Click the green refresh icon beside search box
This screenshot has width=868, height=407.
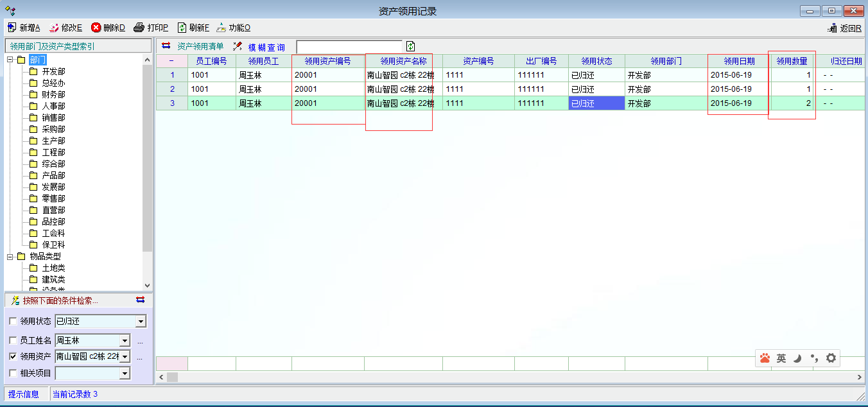point(411,46)
